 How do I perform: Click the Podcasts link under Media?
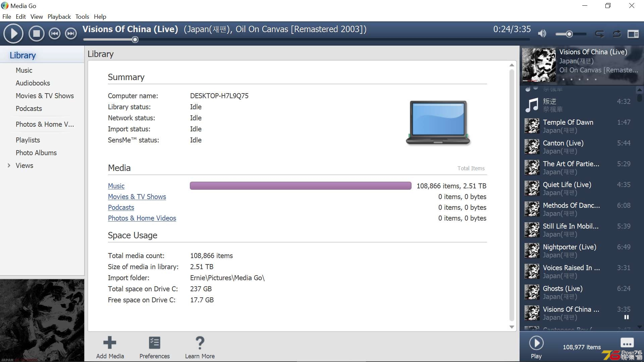(x=121, y=207)
